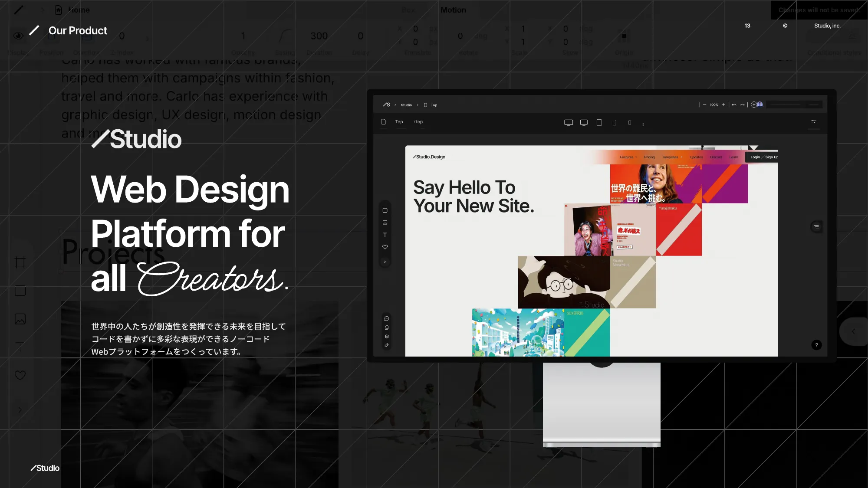Expand the add panel chevron in sidebar
This screenshot has height=488, width=868.
click(x=385, y=262)
